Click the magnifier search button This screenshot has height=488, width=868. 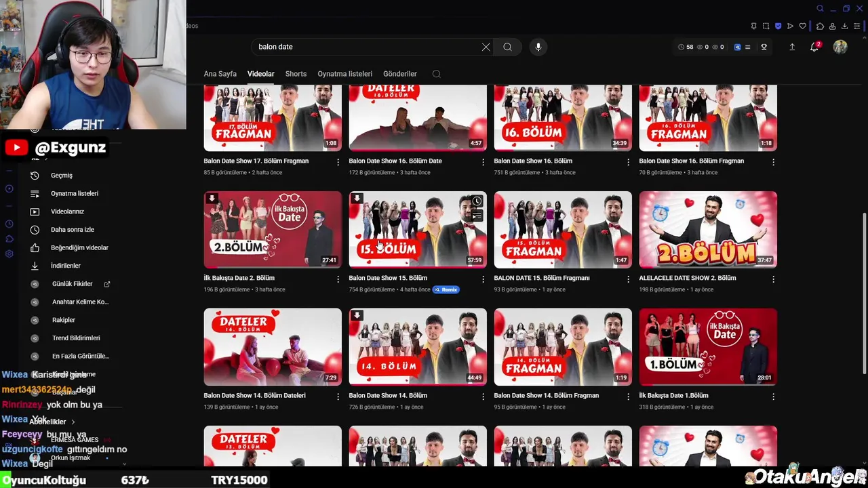click(x=507, y=47)
